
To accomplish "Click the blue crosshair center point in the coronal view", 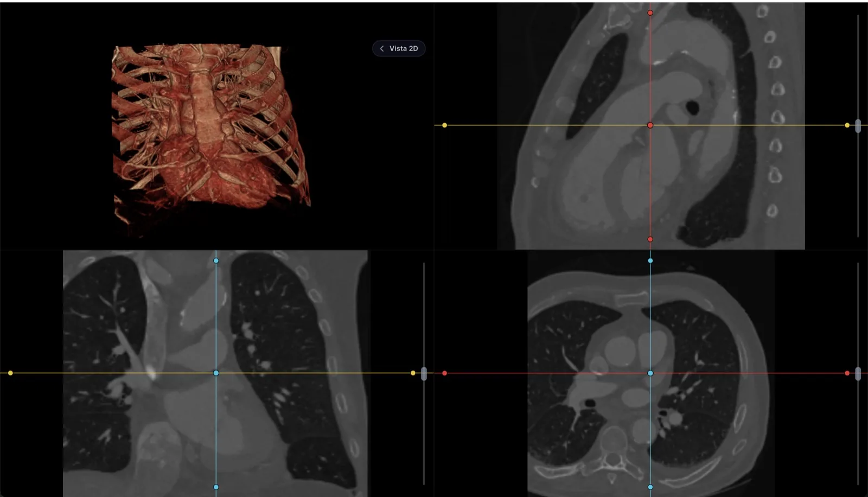I will point(216,373).
